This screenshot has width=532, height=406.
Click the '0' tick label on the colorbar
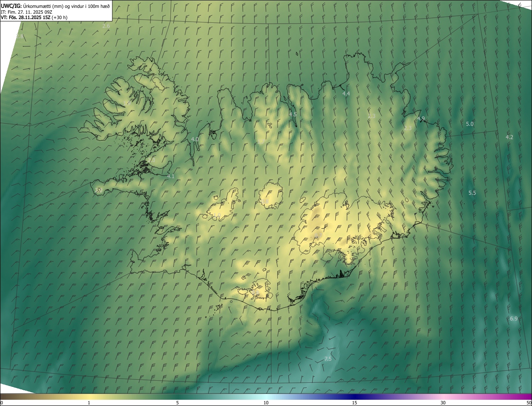(2, 403)
